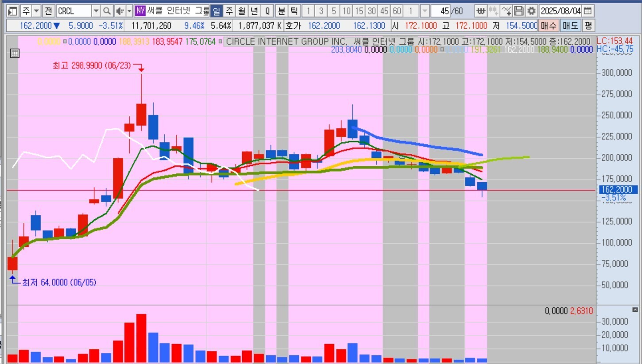Switch to the Q quarterly period tab

point(267,11)
